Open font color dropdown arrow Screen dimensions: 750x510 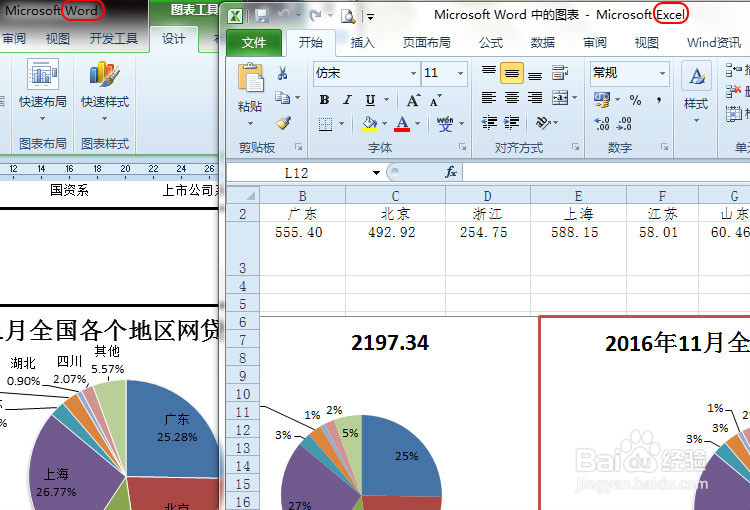[x=418, y=124]
